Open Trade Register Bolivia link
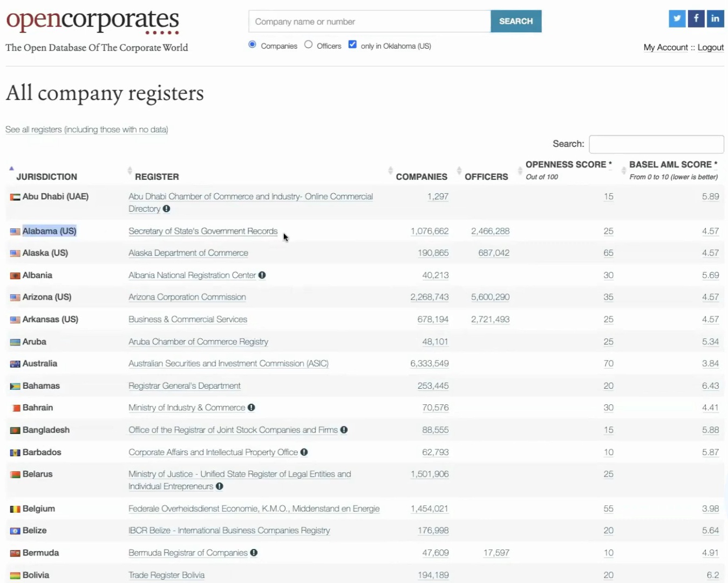728x583 pixels. coord(166,575)
